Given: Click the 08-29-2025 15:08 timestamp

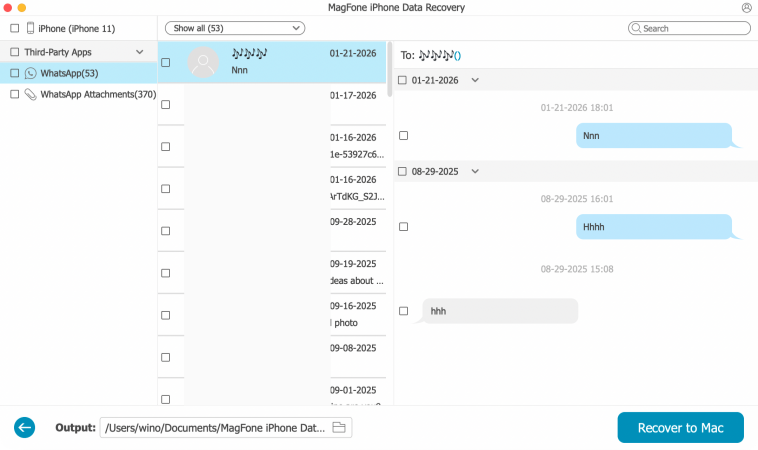Looking at the screenshot, I should (577, 269).
